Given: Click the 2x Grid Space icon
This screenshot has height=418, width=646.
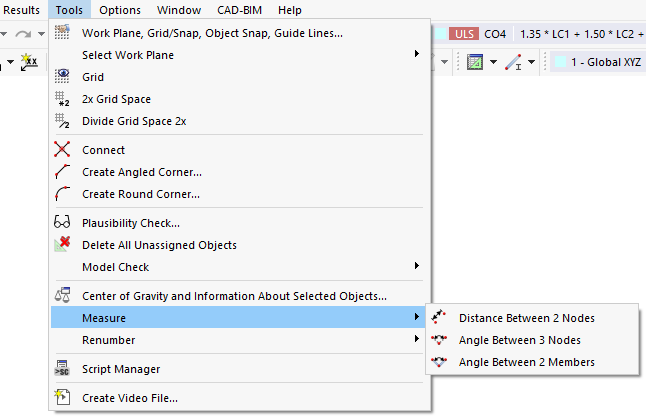Looking at the screenshot, I should point(62,99).
